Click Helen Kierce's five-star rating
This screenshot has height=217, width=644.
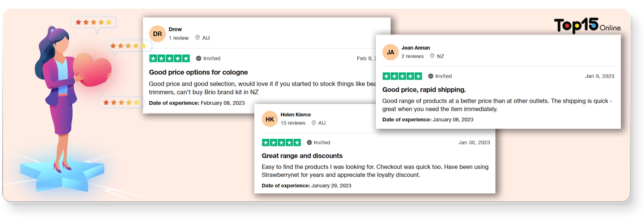[281, 142]
